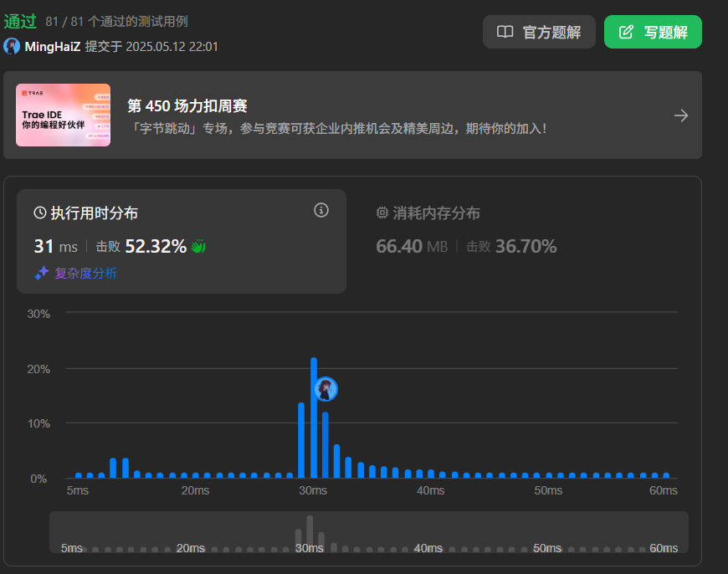Click the tallest bar in the chart range selector
728x574 pixels.
click(x=310, y=534)
